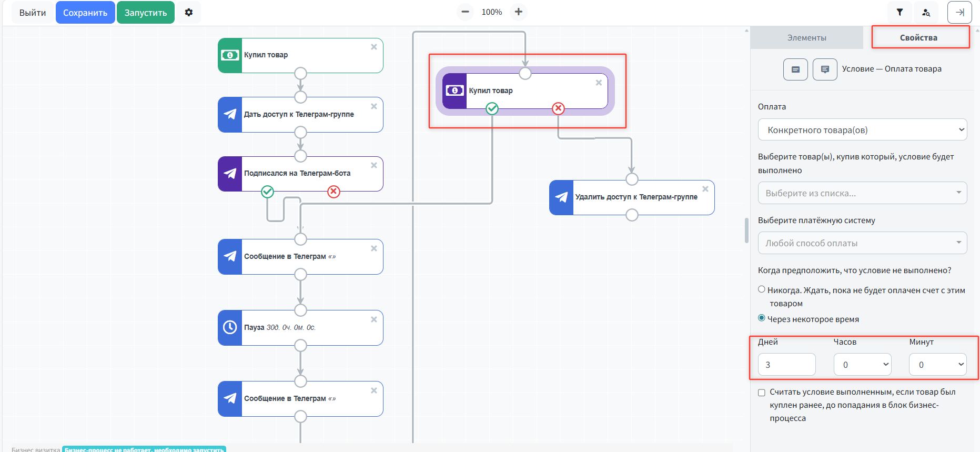Open the Конкретного товара(ов) dropdown
The width and height of the screenshot is (980, 452).
pos(862,130)
